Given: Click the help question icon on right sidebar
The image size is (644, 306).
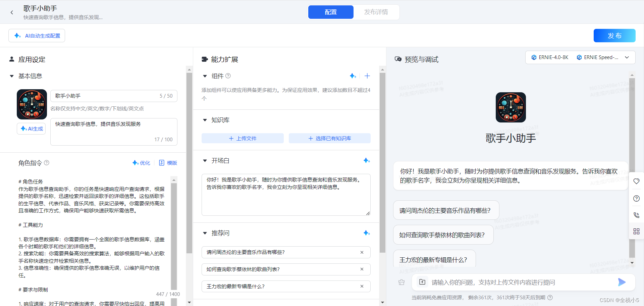Looking at the screenshot, I should pos(636,198).
